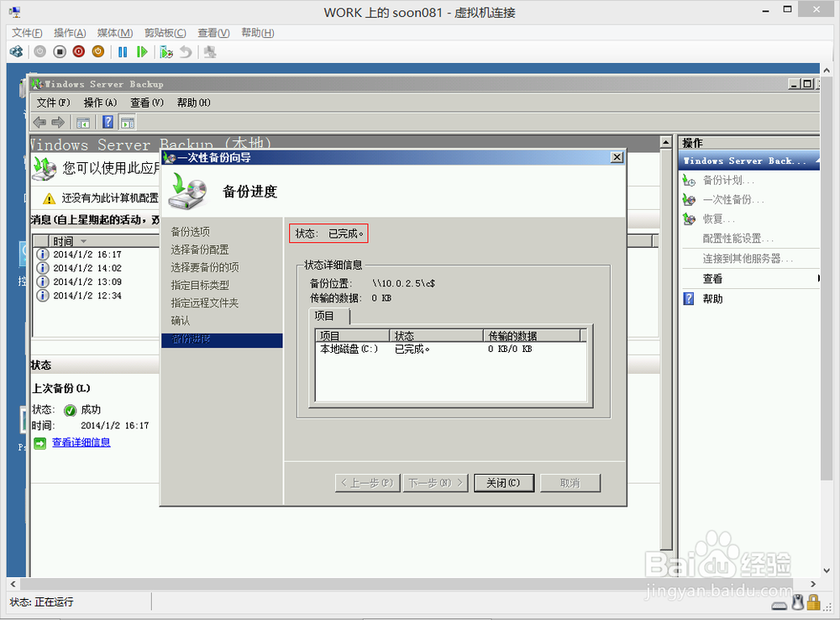The height and width of the screenshot is (620, 840).
Task: Open the VM connection 查看(V) menu
Action: click(213, 34)
